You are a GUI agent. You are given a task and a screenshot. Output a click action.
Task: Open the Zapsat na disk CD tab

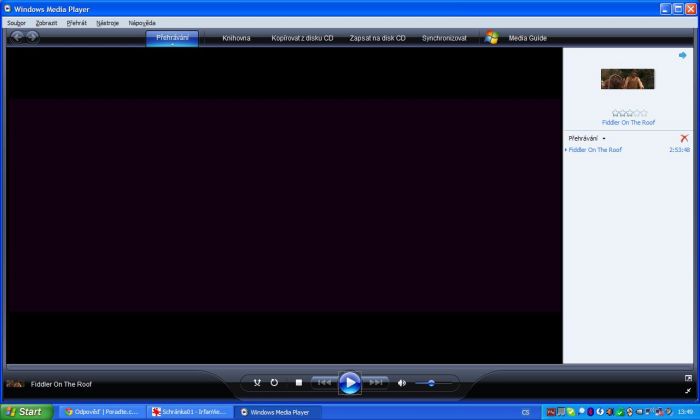coord(377,38)
